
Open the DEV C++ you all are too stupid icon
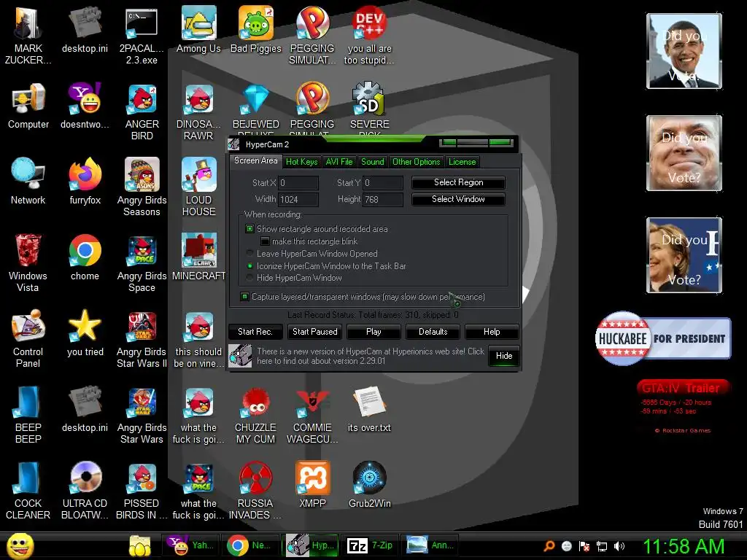click(370, 35)
